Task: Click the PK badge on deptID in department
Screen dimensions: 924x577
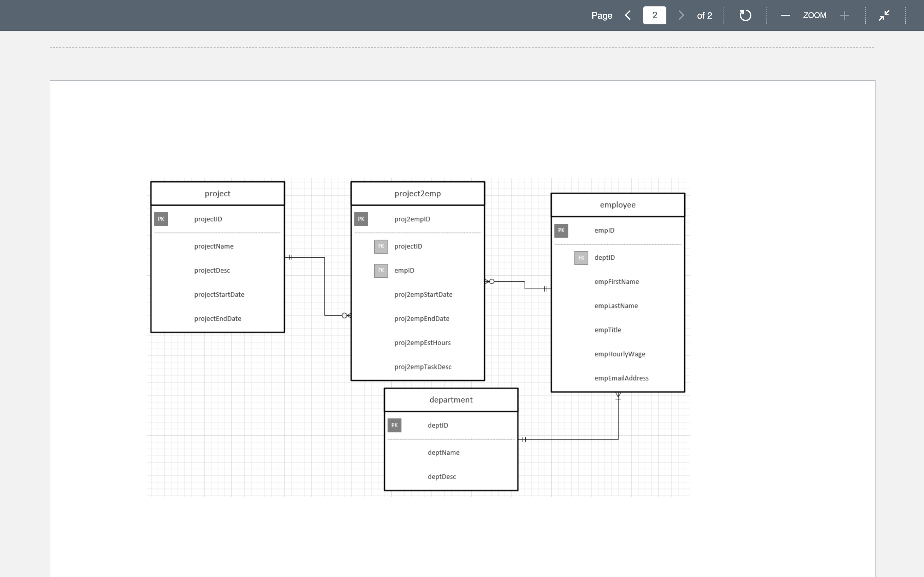Action: click(x=394, y=425)
